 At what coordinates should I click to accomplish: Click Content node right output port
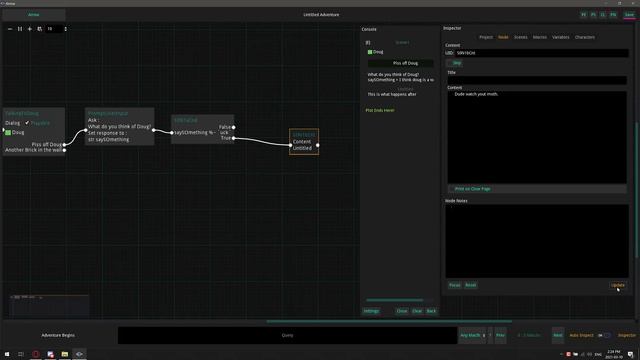(318, 145)
